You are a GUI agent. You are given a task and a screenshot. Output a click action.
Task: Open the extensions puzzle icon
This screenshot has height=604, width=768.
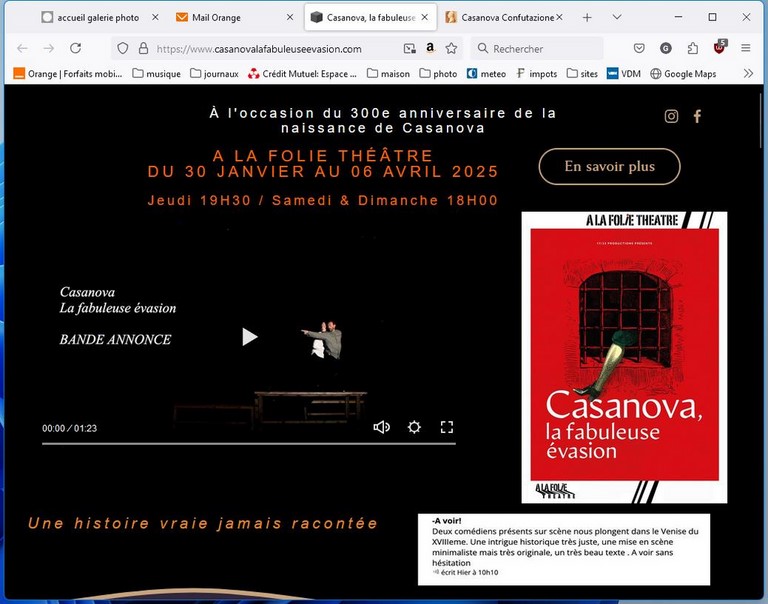click(693, 48)
